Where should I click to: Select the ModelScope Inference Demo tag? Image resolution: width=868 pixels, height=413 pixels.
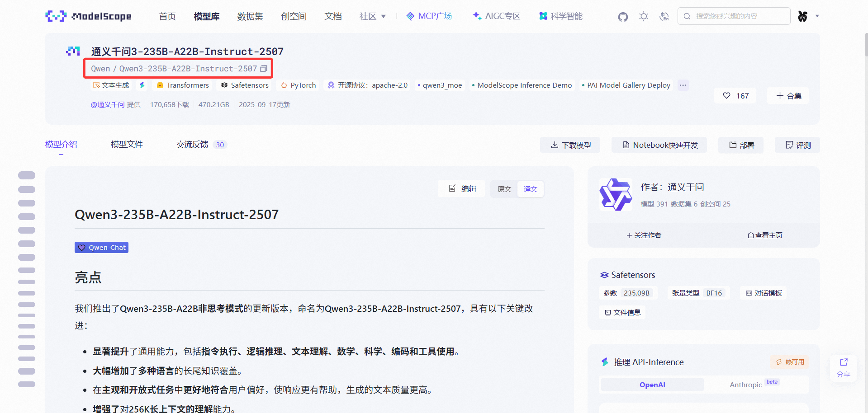[x=522, y=85]
